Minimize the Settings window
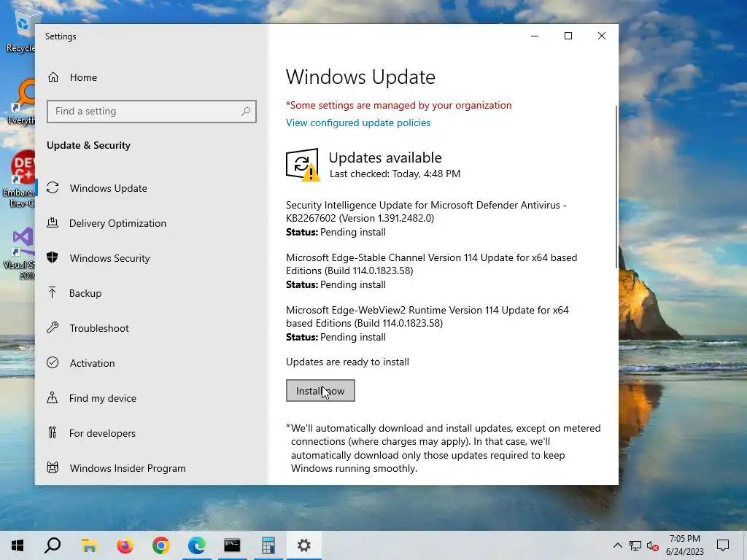 pyautogui.click(x=535, y=36)
